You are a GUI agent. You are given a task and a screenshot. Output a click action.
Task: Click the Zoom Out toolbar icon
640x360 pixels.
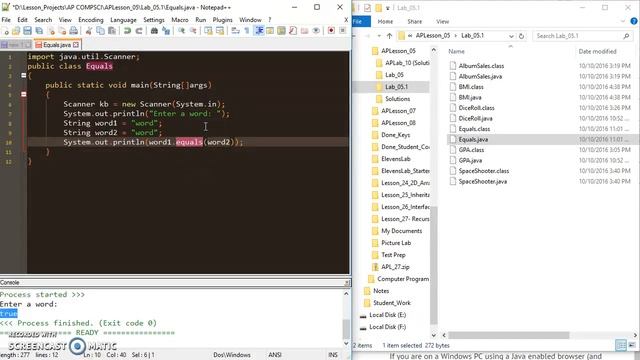click(x=193, y=31)
